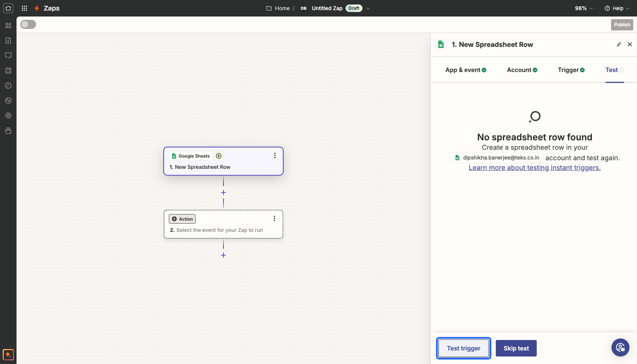This screenshot has width=637, height=364.
Task: Click the No spreadsheet row found heading
Action: tap(534, 137)
